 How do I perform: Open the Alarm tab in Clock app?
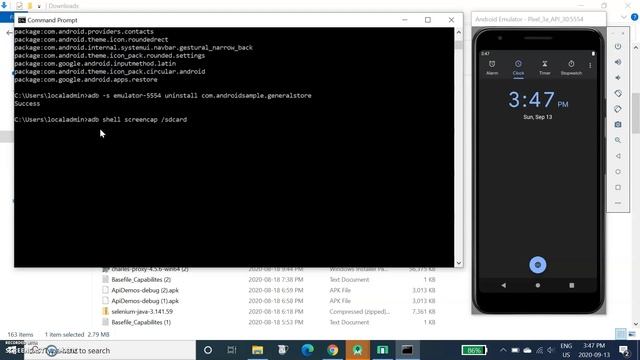click(x=492, y=67)
